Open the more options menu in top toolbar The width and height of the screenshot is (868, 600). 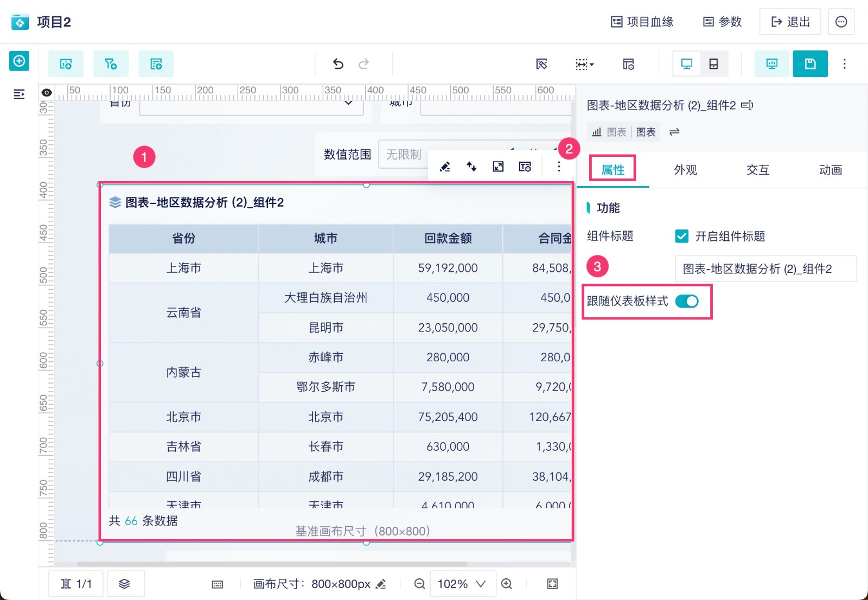pos(844,64)
